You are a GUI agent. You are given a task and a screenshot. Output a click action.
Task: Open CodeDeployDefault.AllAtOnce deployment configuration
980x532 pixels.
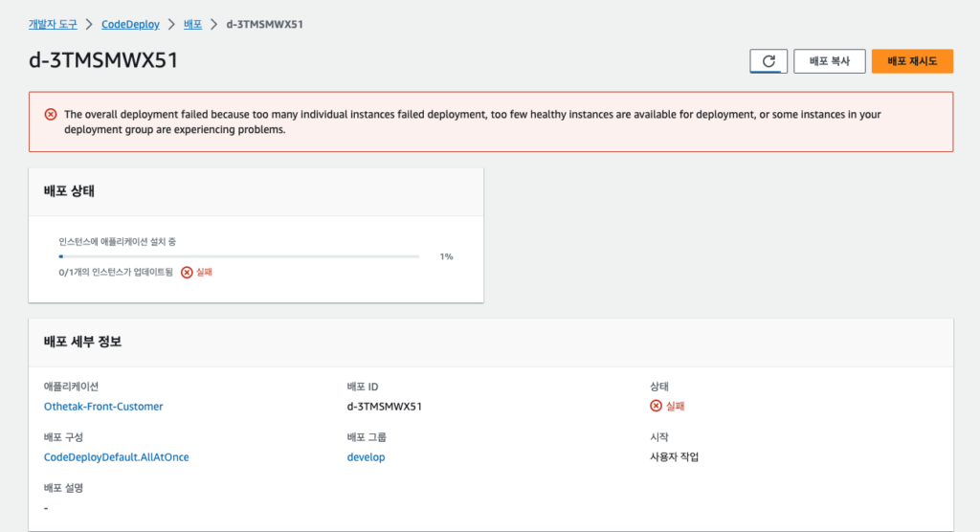[x=116, y=457]
